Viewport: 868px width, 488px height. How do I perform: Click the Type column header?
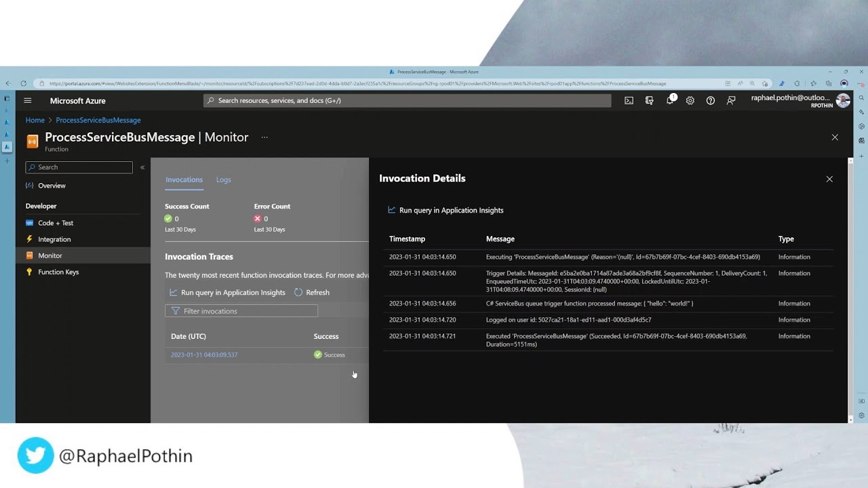786,239
